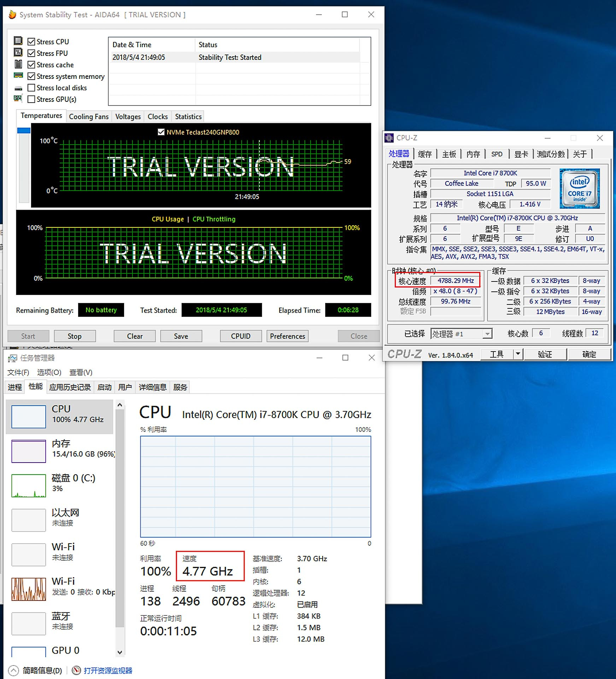Image resolution: width=616 pixels, height=679 pixels.
Task: Toggle the NVMe Teclast240GNP800 checkbox
Action: click(161, 132)
